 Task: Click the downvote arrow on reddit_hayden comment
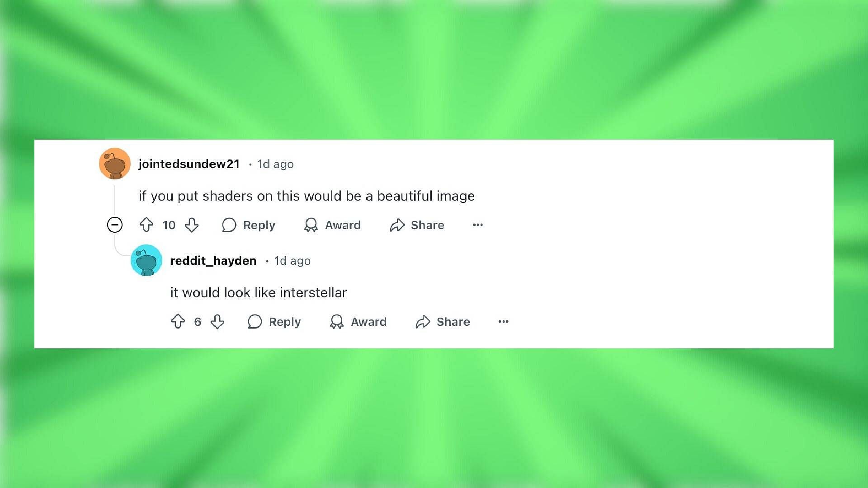tap(217, 321)
